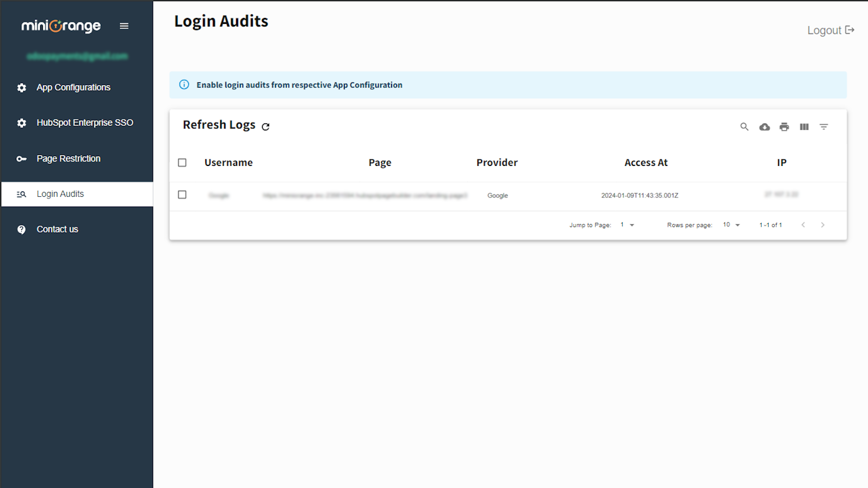
Task: Click the Access At column header
Action: point(646,162)
